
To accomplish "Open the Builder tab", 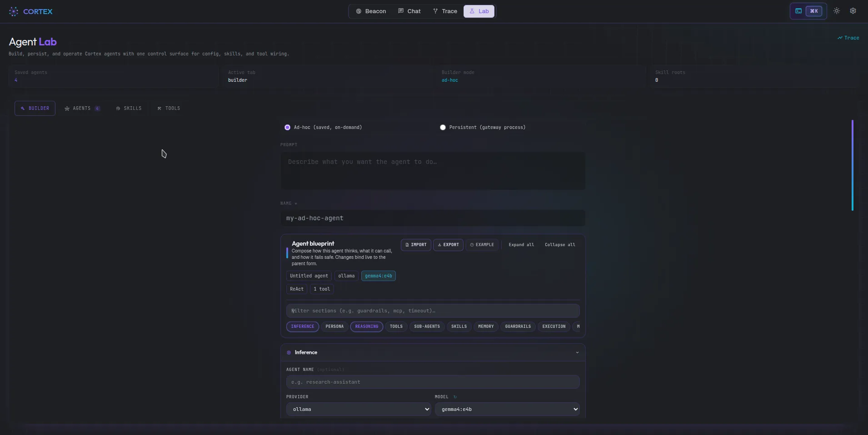I will click(35, 108).
